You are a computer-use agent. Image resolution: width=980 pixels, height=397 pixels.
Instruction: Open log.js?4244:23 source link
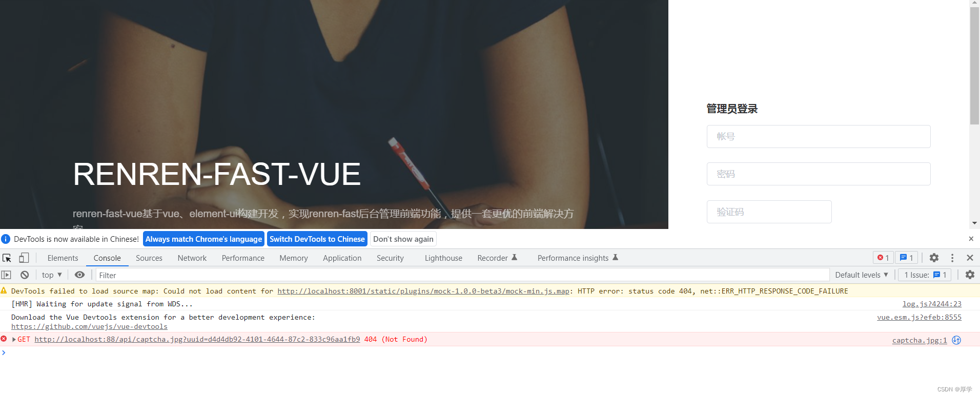click(x=932, y=304)
